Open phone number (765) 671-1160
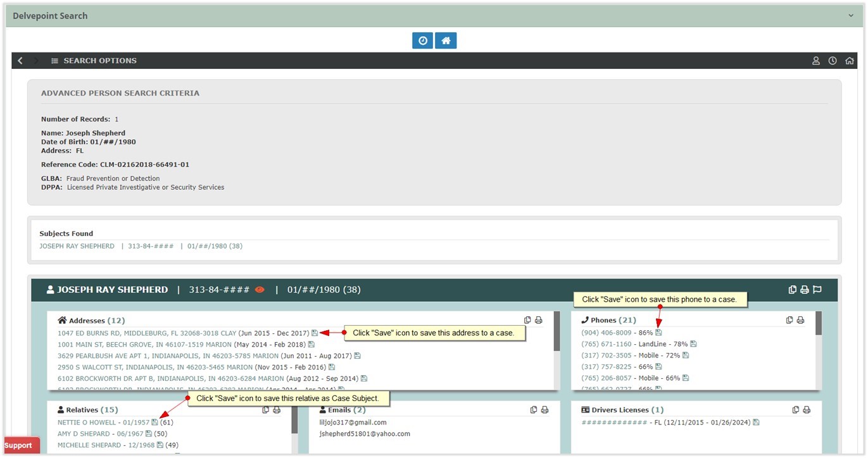Viewport: 868px width, 458px height. click(x=607, y=344)
